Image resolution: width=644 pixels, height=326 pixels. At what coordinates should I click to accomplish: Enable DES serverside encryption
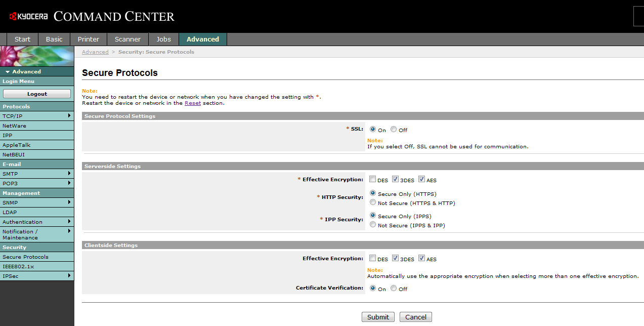point(372,179)
